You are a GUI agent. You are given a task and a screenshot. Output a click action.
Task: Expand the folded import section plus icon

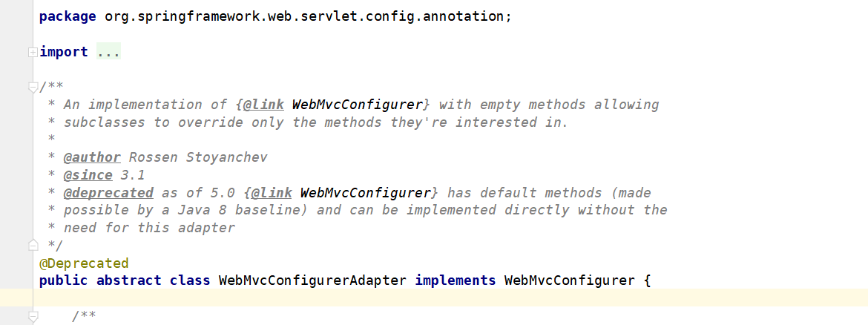[33, 52]
